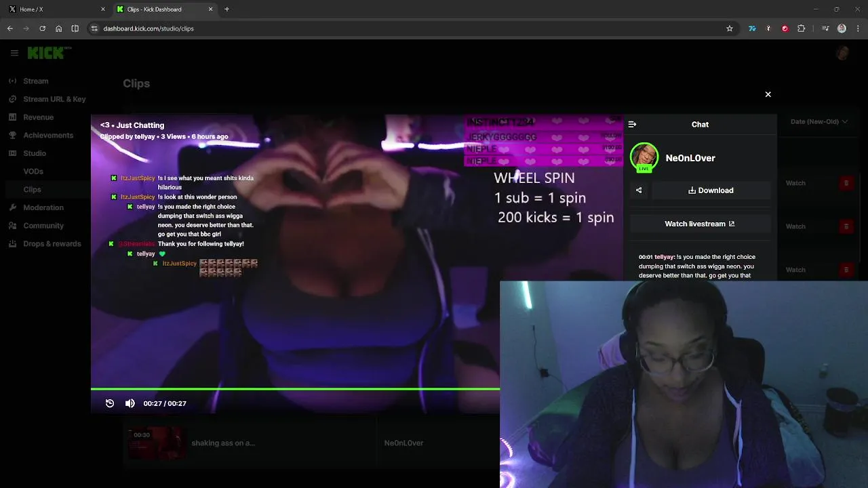Click the clip time 00:27 / 00:27

point(165,403)
